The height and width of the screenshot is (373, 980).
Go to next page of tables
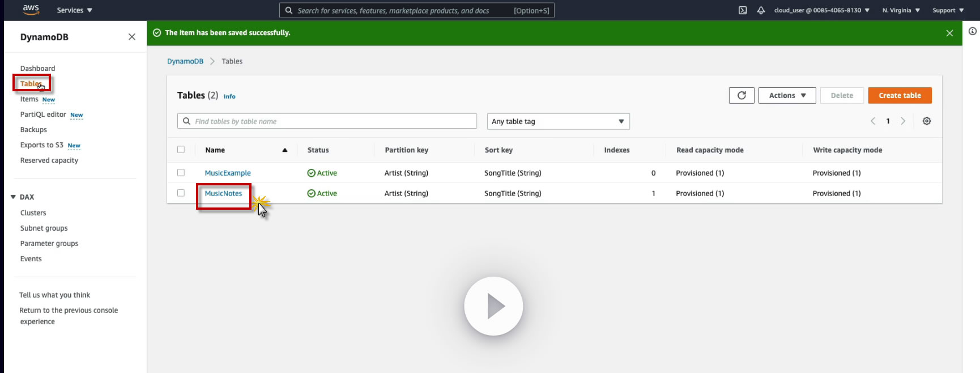click(903, 121)
